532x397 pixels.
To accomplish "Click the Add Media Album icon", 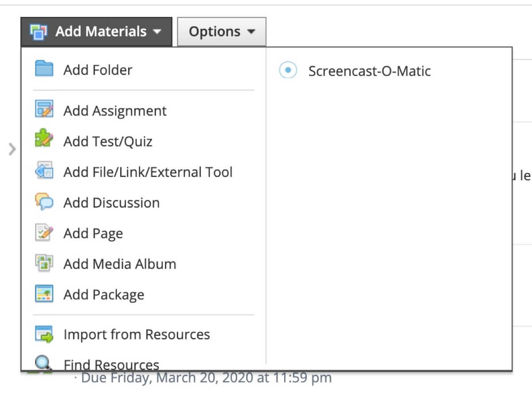I will coord(44,263).
